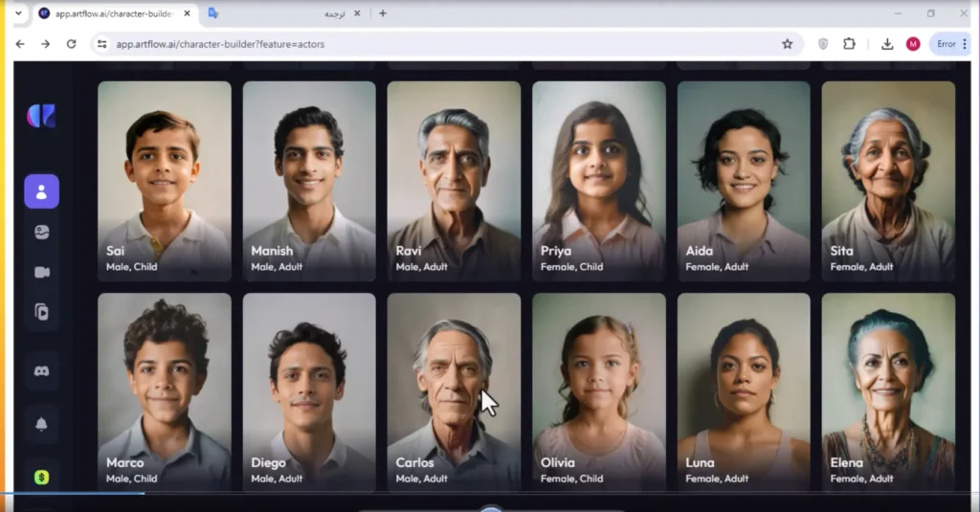Screen dimensions: 980x512
Task: Open the Error browser menu
Action: click(951, 44)
